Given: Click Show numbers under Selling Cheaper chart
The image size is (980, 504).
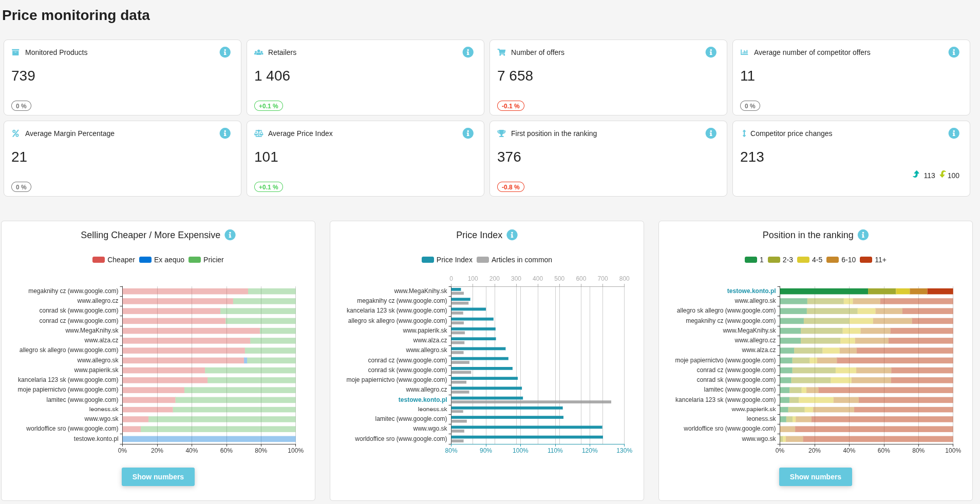Looking at the screenshot, I should pyautogui.click(x=158, y=477).
